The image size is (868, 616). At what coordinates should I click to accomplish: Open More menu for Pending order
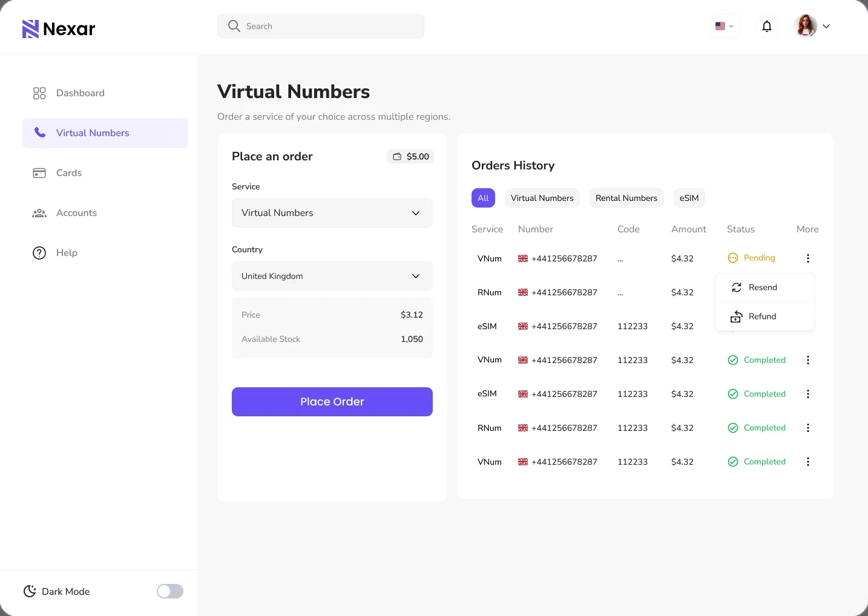click(808, 258)
